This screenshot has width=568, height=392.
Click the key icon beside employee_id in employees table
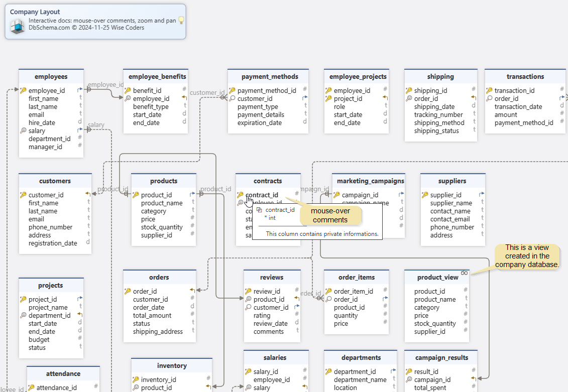pos(23,91)
